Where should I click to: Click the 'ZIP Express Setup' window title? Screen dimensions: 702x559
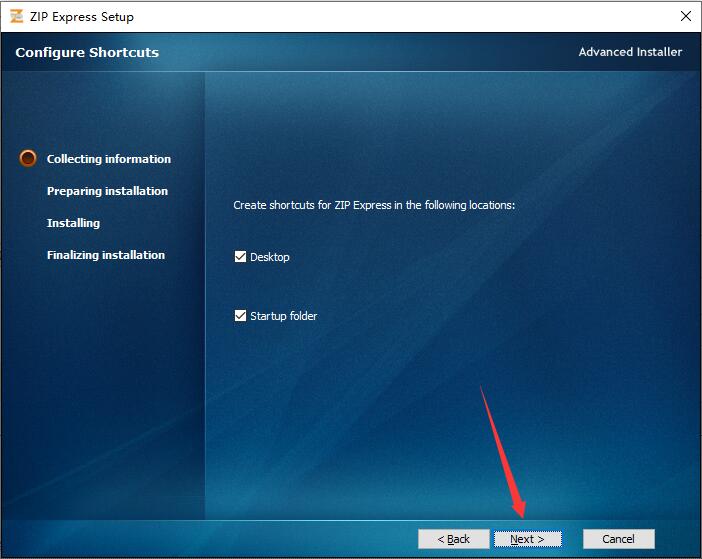[81, 17]
